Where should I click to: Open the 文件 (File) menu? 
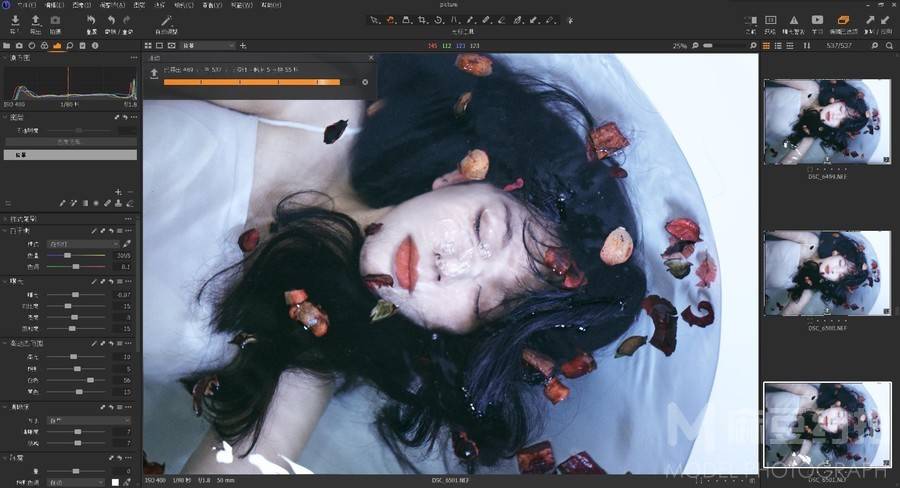pos(27,5)
